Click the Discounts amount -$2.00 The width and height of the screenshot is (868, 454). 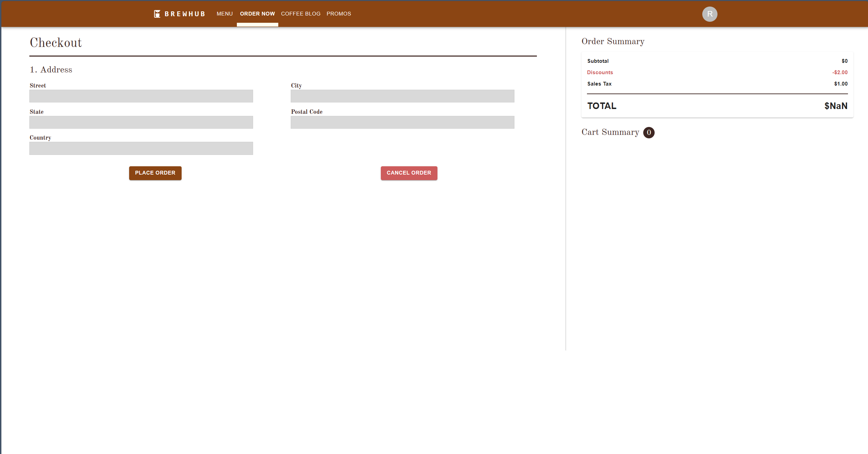pos(840,72)
